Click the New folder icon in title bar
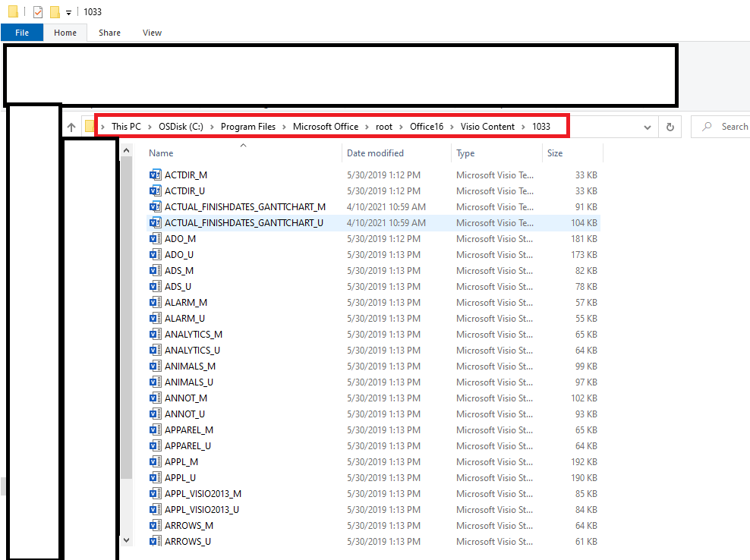 (55, 12)
